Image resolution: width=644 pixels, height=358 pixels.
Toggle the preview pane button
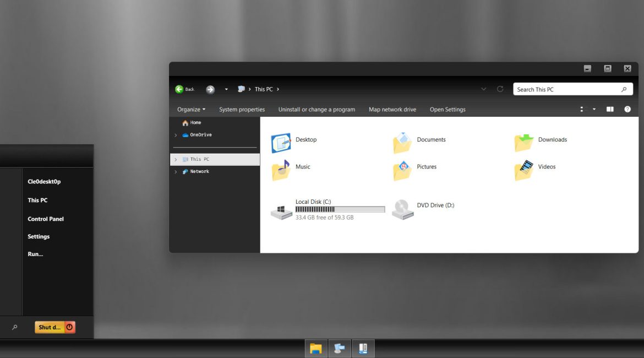(x=610, y=110)
